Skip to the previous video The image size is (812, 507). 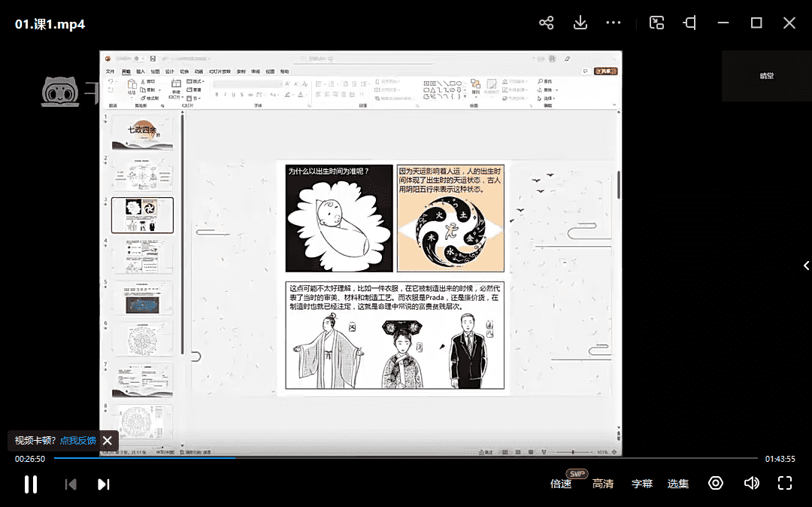coord(71,484)
